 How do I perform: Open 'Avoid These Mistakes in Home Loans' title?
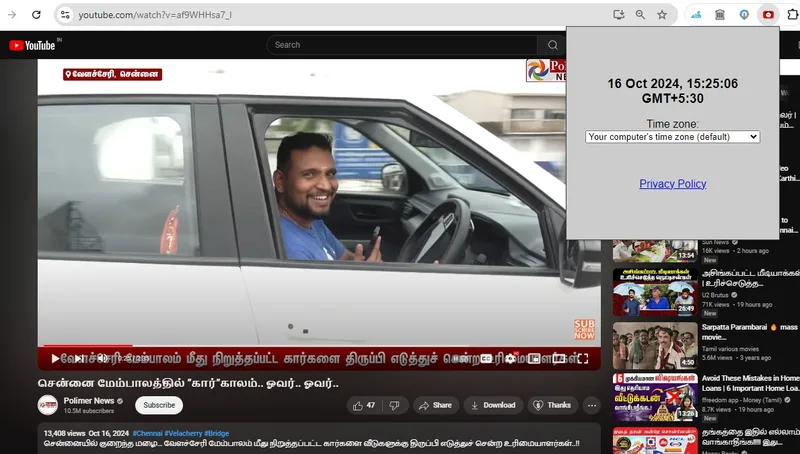(x=751, y=383)
